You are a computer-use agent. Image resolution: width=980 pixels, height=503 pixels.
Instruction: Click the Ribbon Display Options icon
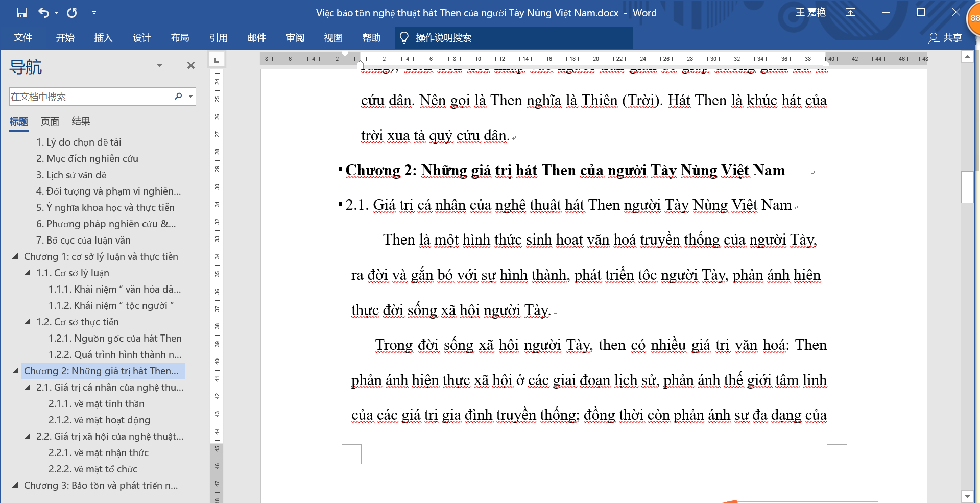click(x=850, y=12)
